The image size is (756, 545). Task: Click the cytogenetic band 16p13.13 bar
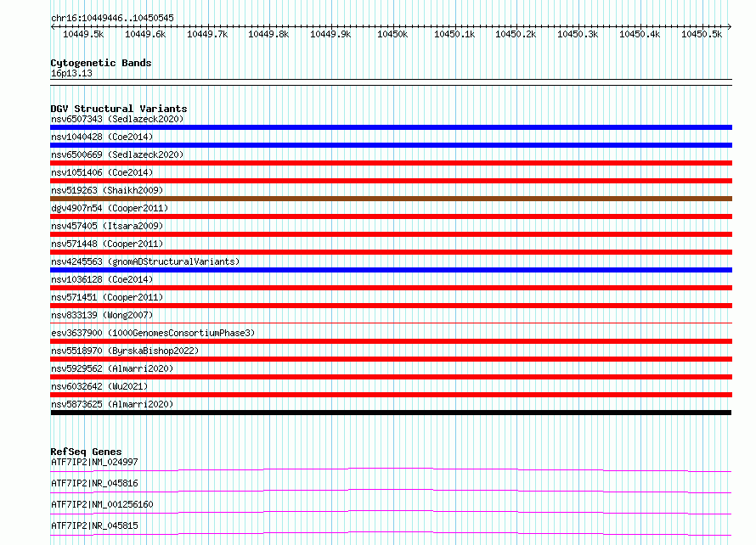391,82
